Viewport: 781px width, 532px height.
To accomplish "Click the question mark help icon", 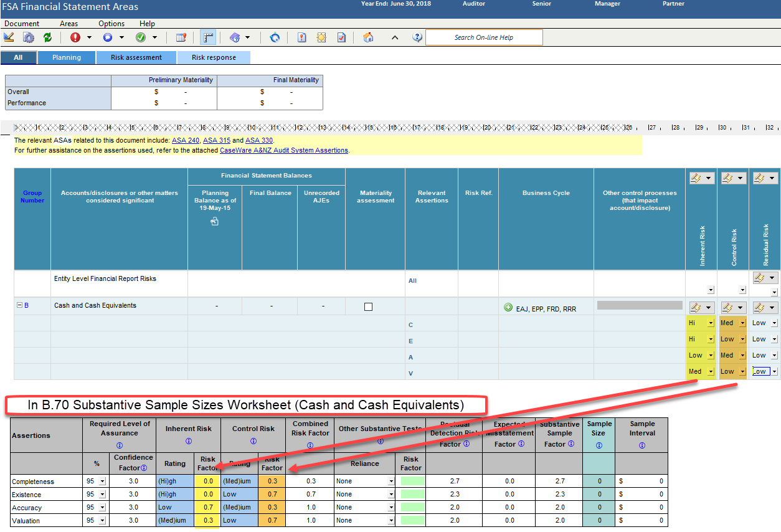I will point(417,37).
